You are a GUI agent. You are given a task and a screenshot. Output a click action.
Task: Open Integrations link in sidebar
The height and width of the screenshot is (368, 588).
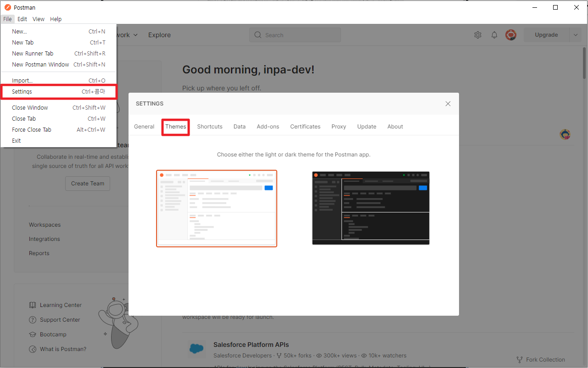(x=45, y=239)
